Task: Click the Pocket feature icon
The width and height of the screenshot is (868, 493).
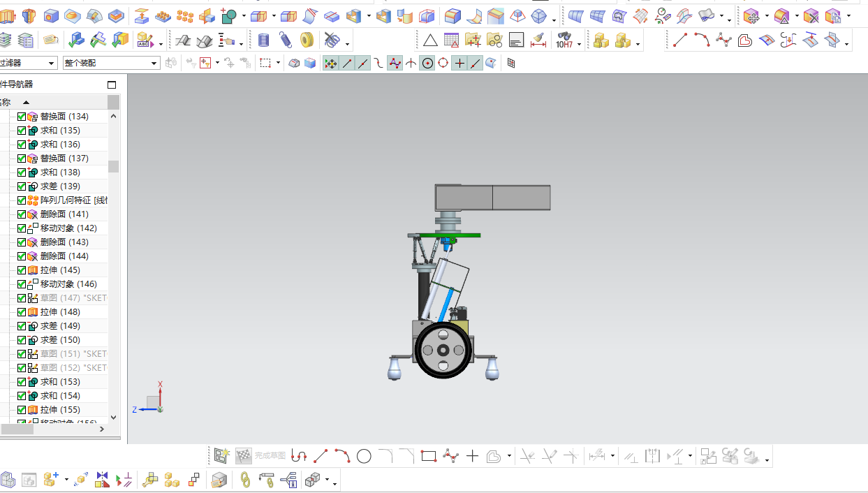Action: coord(116,15)
